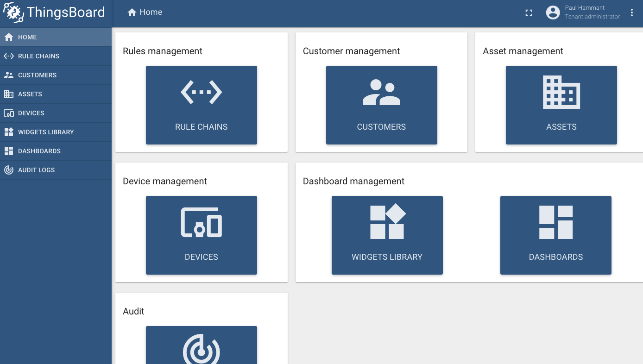Click the large devices icon
This screenshot has width=643, height=364.
(x=201, y=222)
